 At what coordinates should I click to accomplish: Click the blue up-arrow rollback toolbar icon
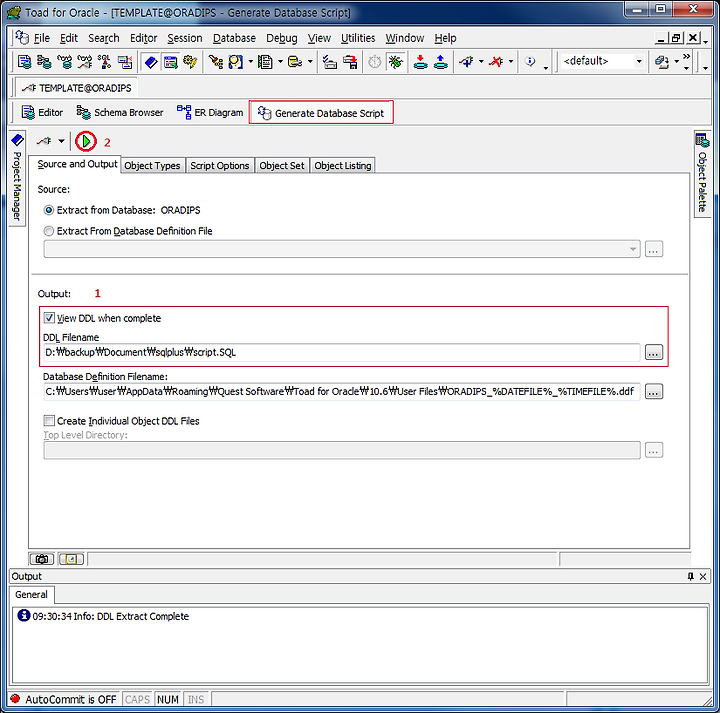tap(440, 62)
